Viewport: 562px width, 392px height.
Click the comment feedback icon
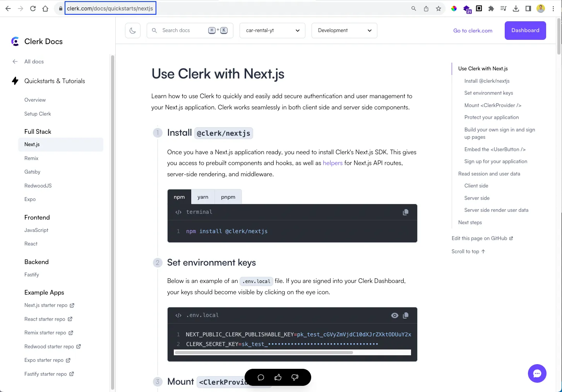(x=261, y=377)
